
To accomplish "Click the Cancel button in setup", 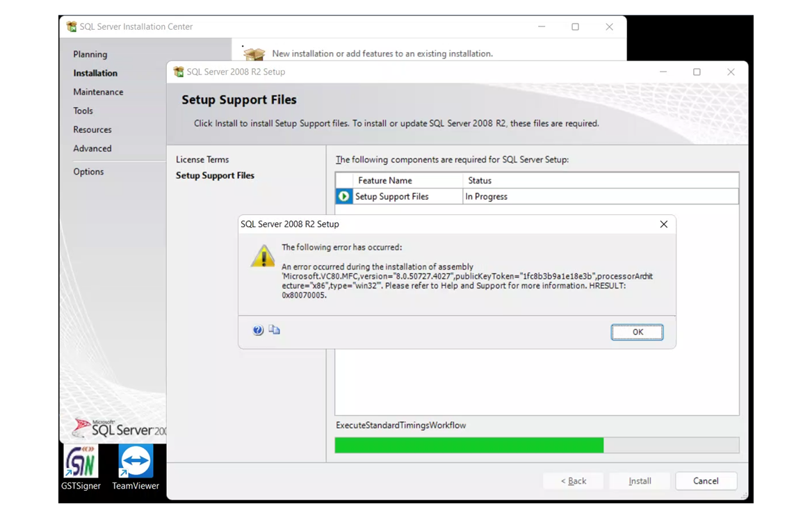I will [706, 481].
